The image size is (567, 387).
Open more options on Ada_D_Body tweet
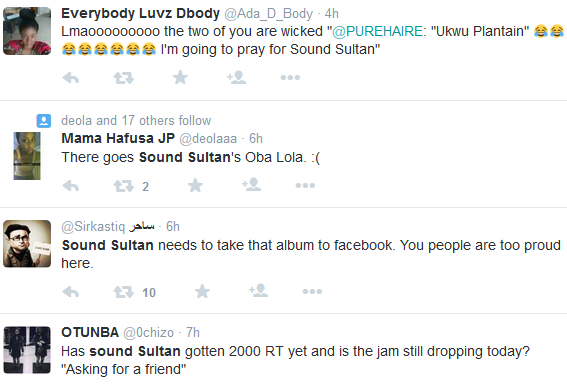290,77
